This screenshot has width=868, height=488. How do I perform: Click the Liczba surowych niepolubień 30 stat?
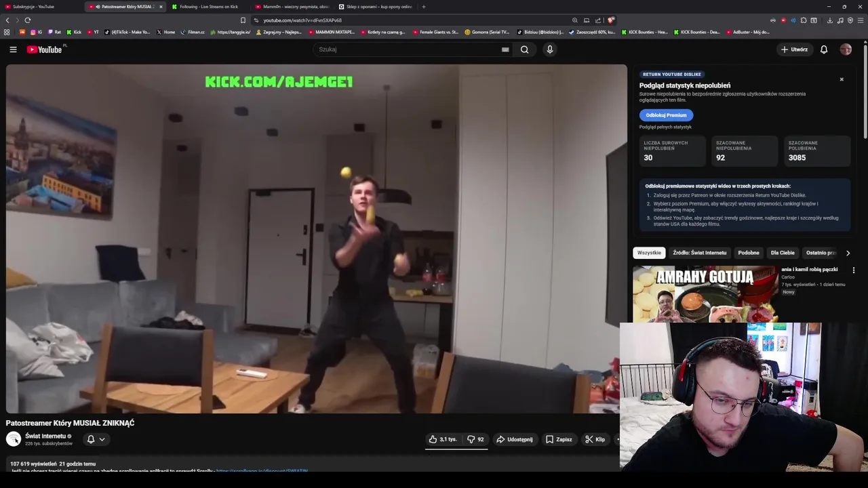[673, 151]
